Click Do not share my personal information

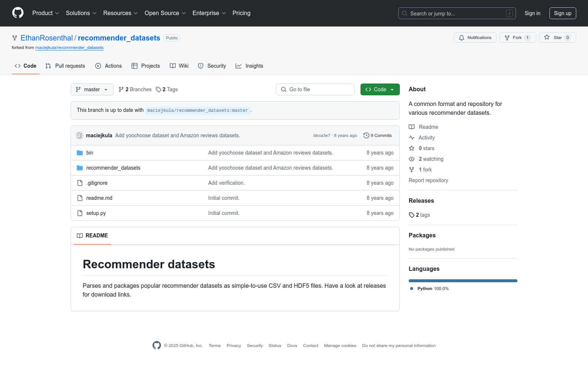399,346
